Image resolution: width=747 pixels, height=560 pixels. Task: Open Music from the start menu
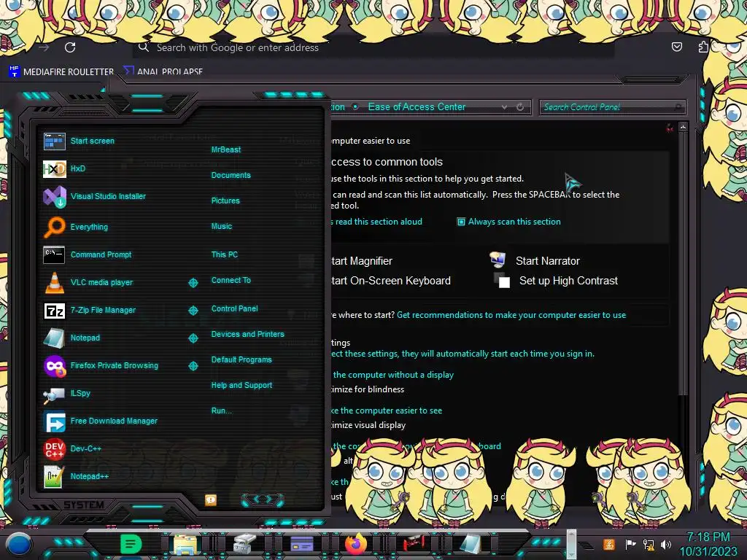click(x=222, y=226)
